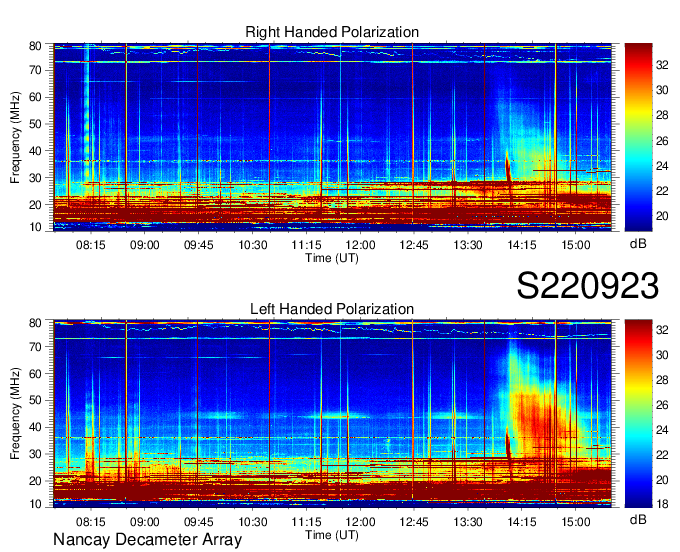Viewport: 680px width, 552px height.
Task: Click the 60 MHz tick of right-handed plot
Action: pos(35,97)
